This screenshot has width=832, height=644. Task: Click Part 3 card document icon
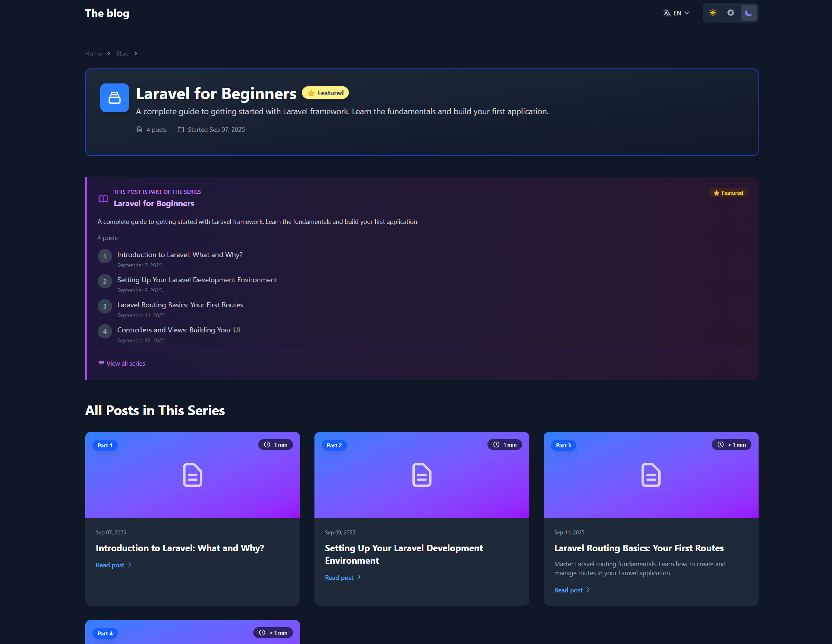(x=651, y=475)
